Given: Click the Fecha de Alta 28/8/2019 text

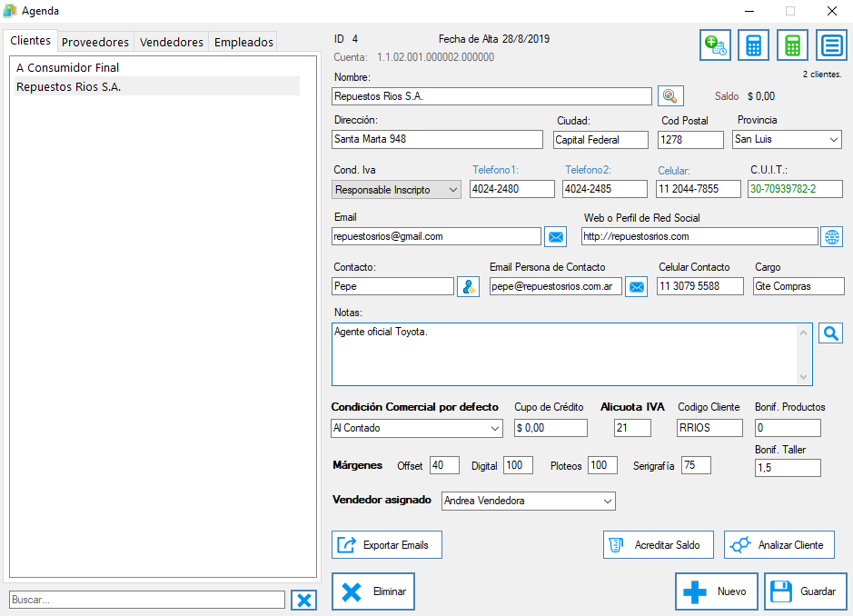Looking at the screenshot, I should pos(494,39).
